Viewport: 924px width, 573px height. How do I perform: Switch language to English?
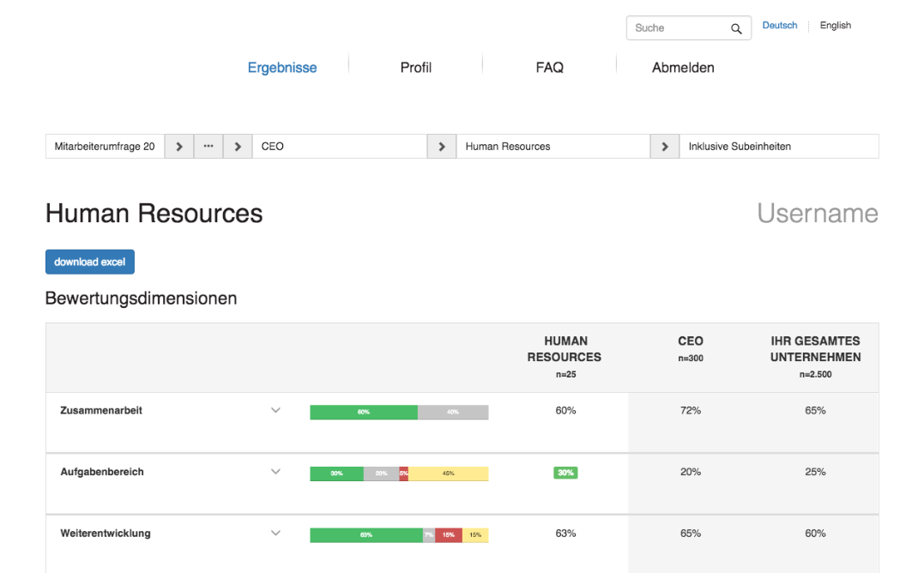[x=835, y=25]
